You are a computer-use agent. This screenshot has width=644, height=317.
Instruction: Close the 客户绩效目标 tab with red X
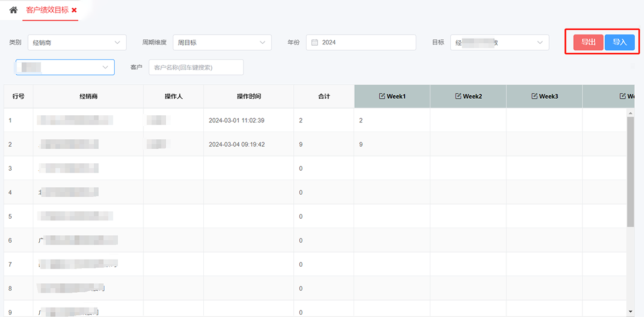74,11
